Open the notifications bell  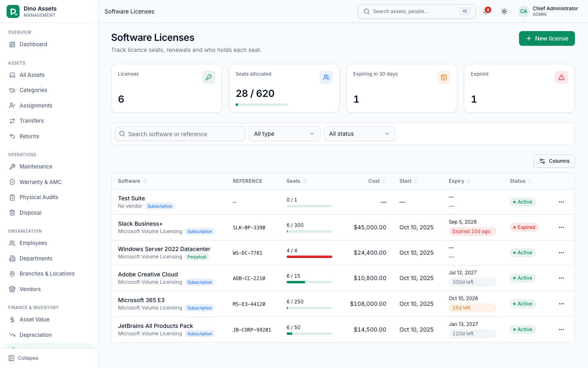click(486, 11)
